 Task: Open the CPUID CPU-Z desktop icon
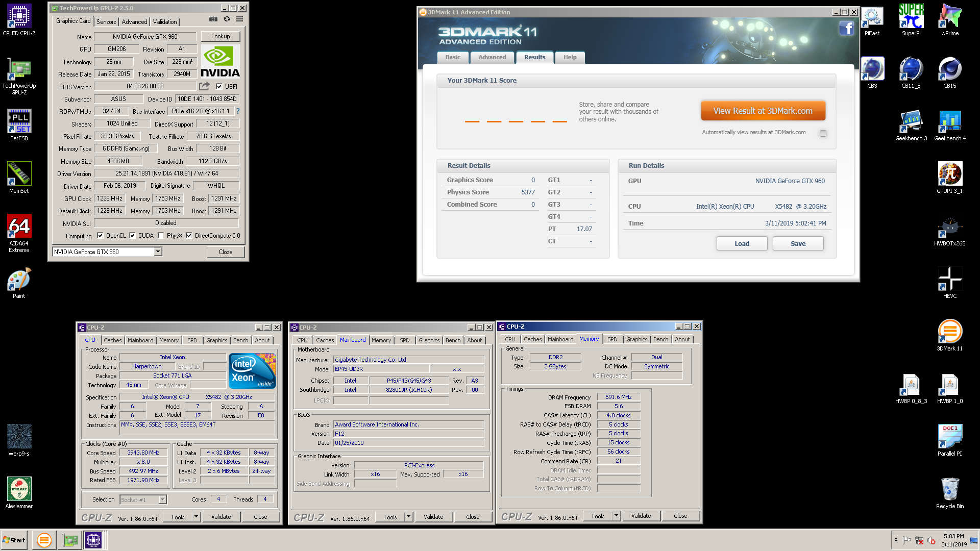(19, 20)
